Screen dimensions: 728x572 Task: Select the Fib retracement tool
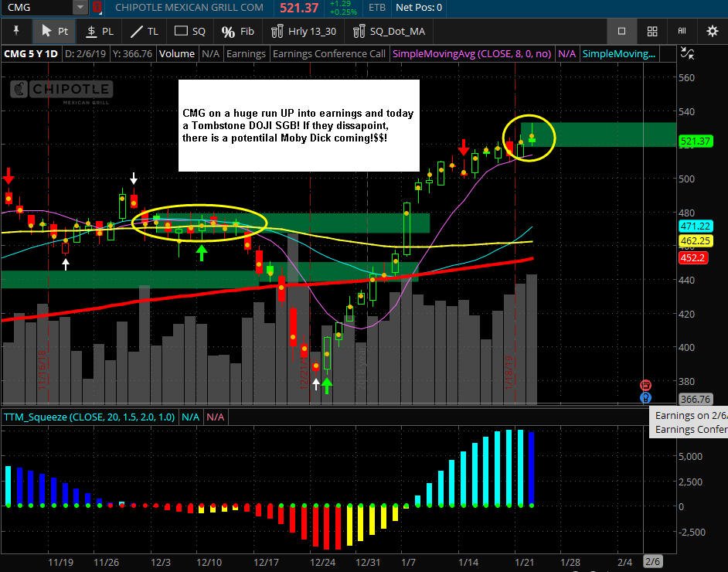click(238, 31)
